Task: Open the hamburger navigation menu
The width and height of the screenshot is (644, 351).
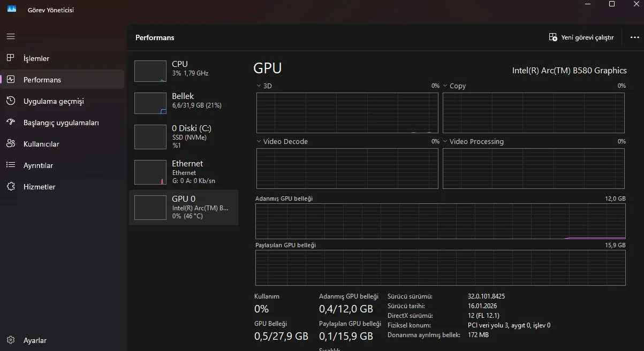Action: click(11, 36)
